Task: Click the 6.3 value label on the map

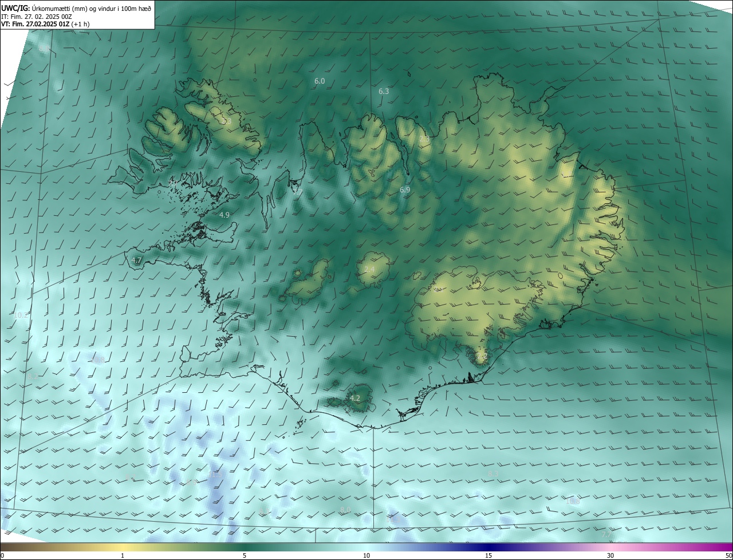Action: pyautogui.click(x=384, y=91)
